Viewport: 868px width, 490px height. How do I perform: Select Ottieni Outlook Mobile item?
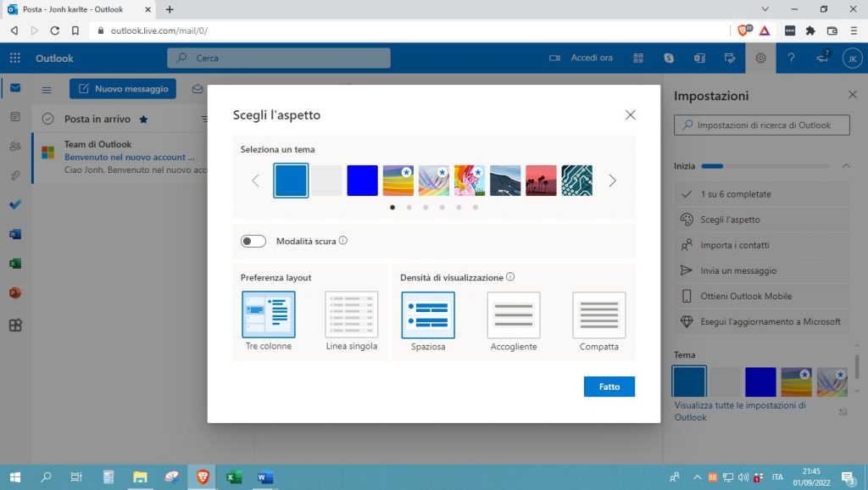[x=746, y=296]
